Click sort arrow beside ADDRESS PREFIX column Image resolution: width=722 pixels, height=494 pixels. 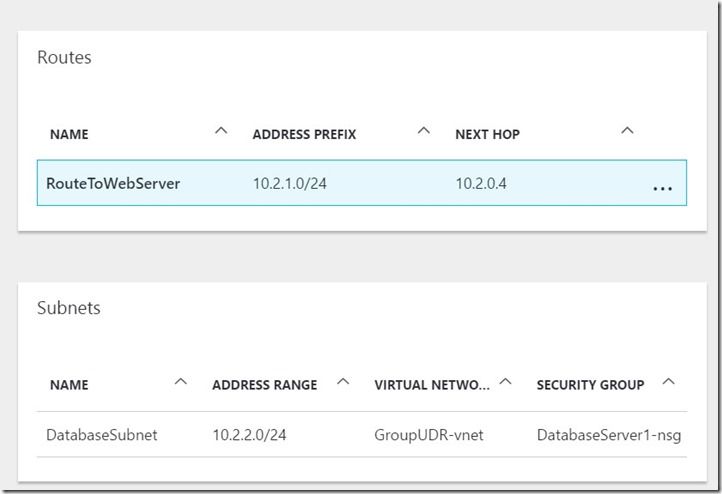[423, 131]
